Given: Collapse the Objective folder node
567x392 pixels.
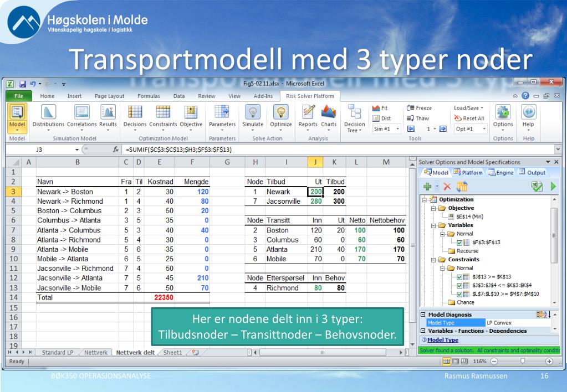Looking at the screenshot, I should [433, 209].
